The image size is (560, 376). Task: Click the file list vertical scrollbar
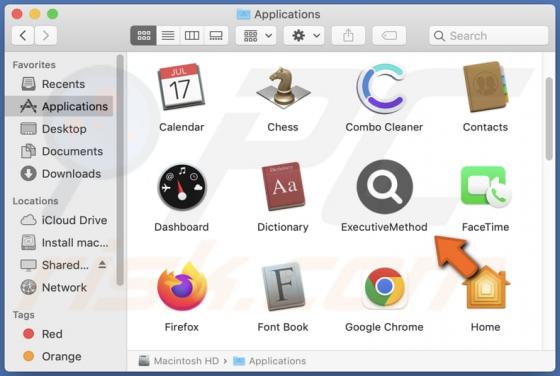point(550,119)
